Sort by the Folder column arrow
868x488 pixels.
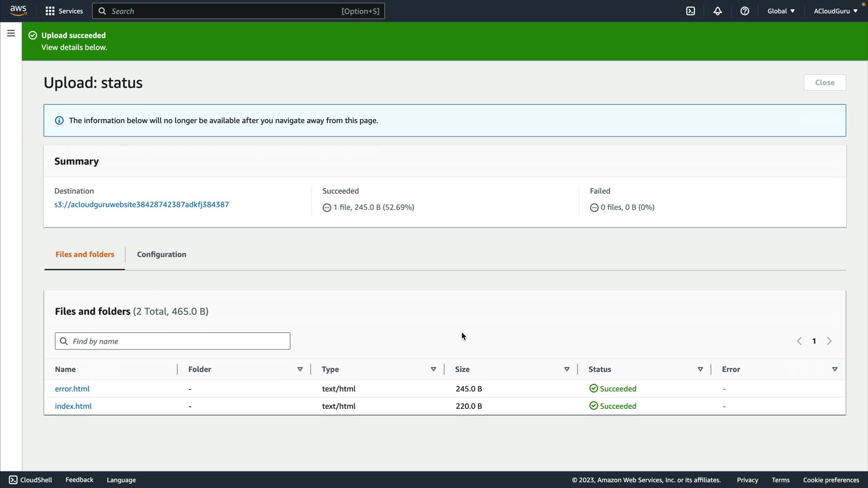coord(300,369)
